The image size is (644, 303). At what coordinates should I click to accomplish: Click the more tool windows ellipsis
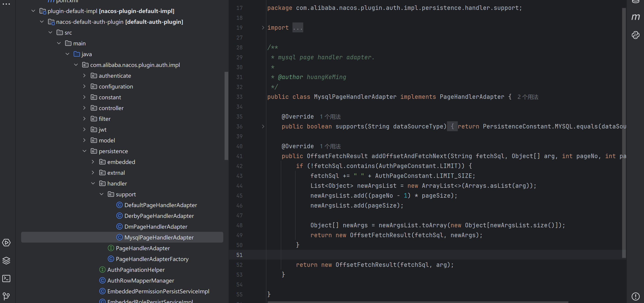tap(6, 4)
